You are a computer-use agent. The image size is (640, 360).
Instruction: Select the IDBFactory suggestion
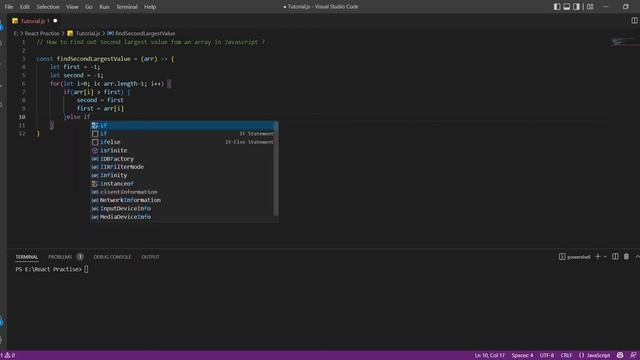click(182, 159)
